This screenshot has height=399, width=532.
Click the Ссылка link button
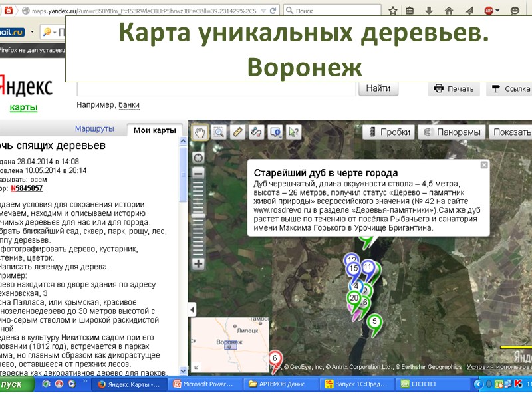509,89
